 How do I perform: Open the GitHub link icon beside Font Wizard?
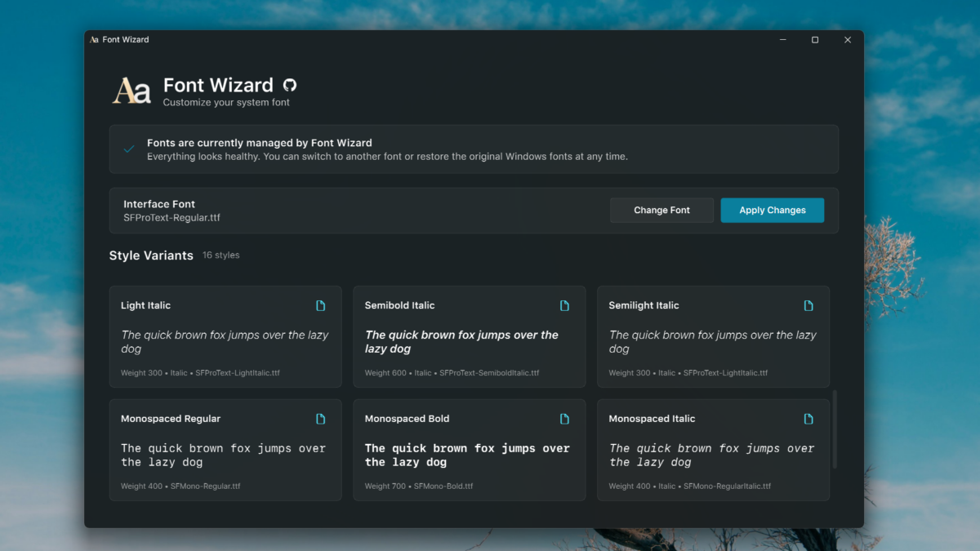pos(289,85)
